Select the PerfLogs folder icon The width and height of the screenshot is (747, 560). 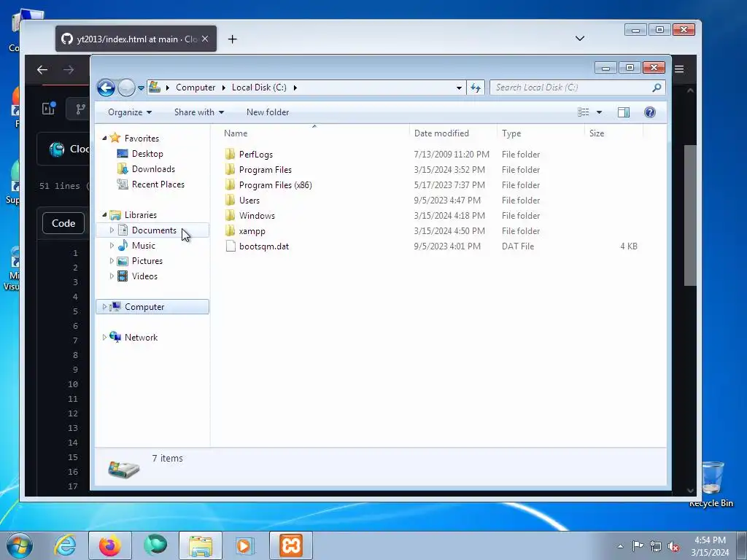230,155
